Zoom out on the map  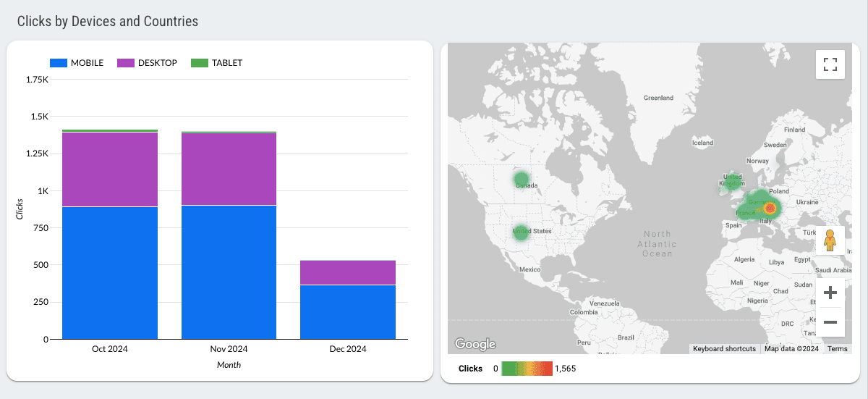coord(830,322)
